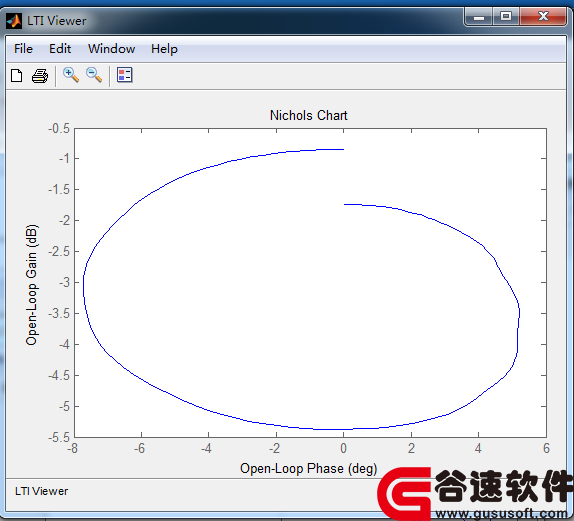The width and height of the screenshot is (574, 521).
Task: Click the LTI Viewer status bar text
Action: [x=41, y=491]
